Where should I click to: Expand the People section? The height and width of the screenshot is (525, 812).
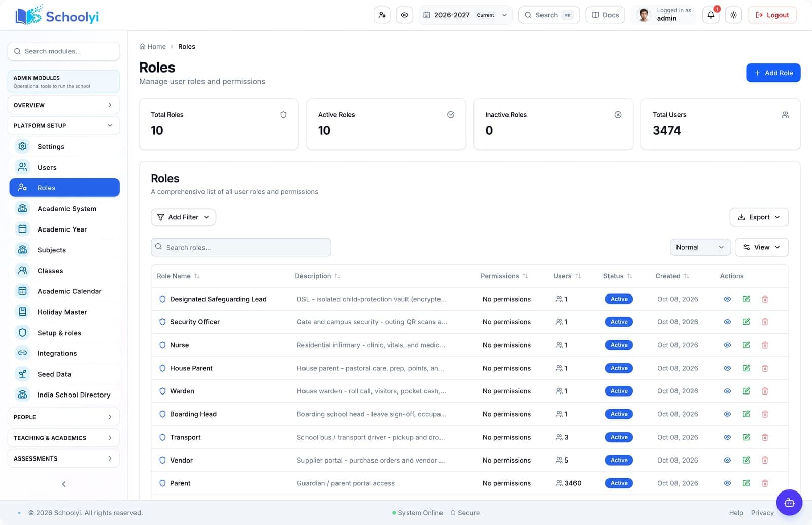coord(63,417)
